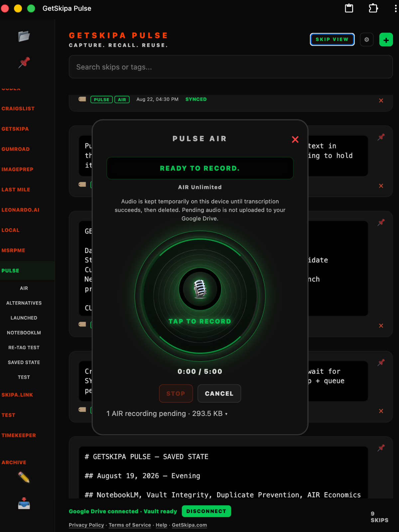Select Craigslist in the sidebar
399x532 pixels.
pos(18,108)
